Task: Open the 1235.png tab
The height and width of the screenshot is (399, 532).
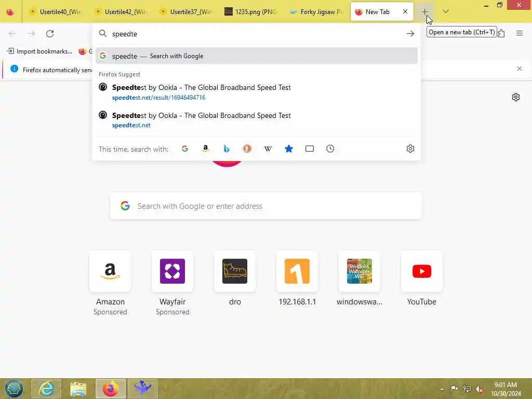Action: point(251,12)
